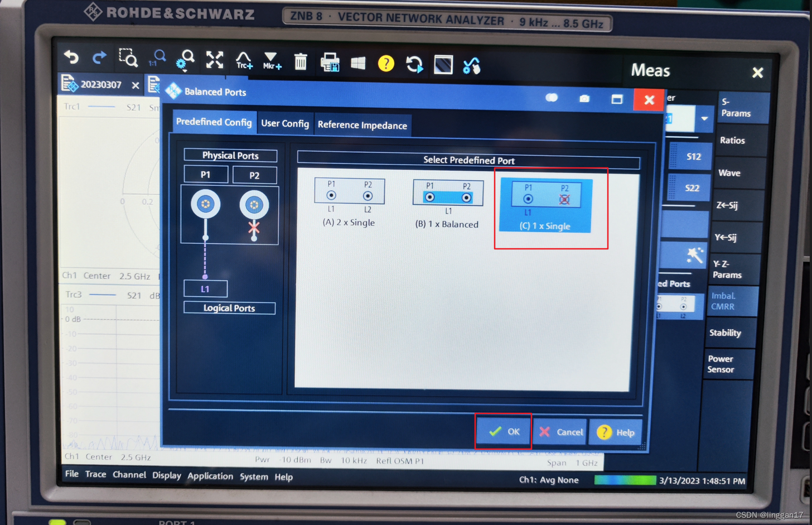The image size is (812, 525).
Task: Confirm with the OK button
Action: coord(504,431)
